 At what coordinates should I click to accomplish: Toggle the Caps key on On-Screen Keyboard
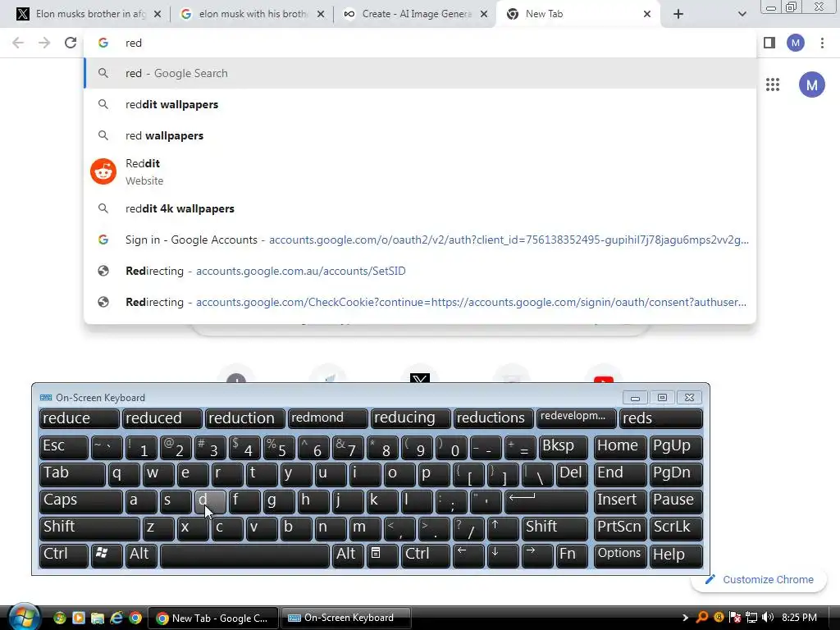click(81, 501)
